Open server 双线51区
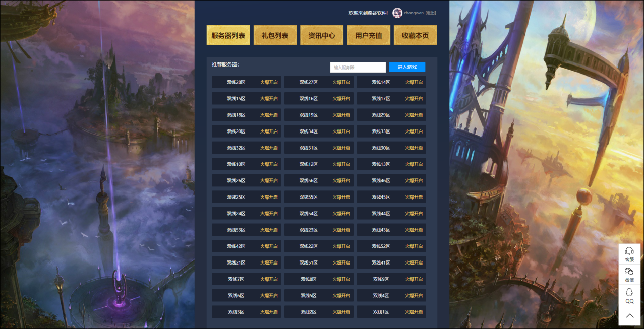 [319, 262]
